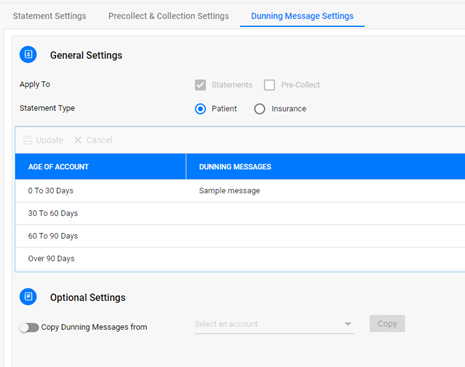The image size is (465, 367).
Task: Open Precollect & Collection Settings tab
Action: [x=168, y=16]
